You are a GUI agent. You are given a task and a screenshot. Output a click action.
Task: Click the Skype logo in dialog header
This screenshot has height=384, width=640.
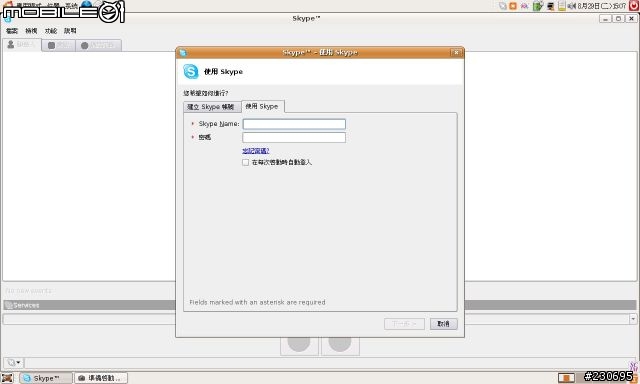coord(191,71)
